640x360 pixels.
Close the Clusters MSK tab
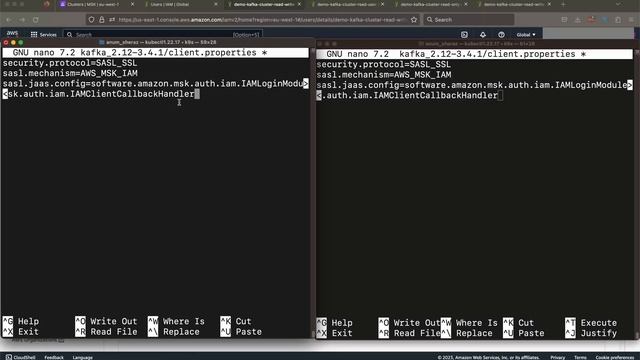pyautogui.click(x=133, y=4)
